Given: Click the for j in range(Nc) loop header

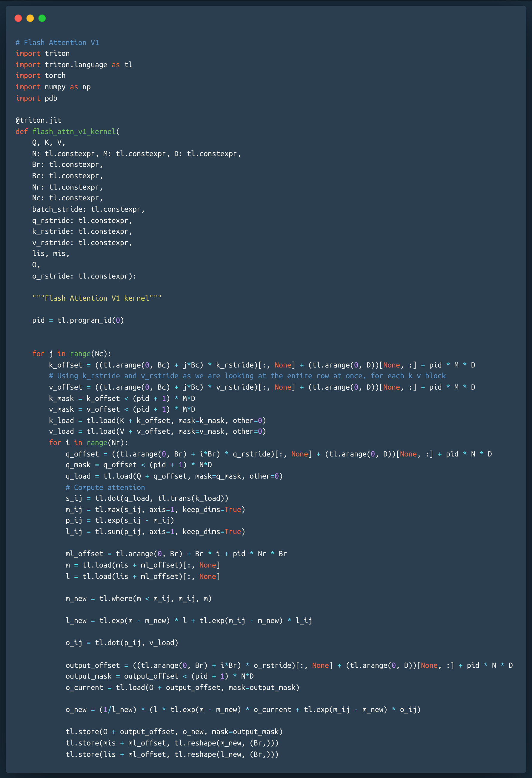Looking at the screenshot, I should click(x=71, y=353).
